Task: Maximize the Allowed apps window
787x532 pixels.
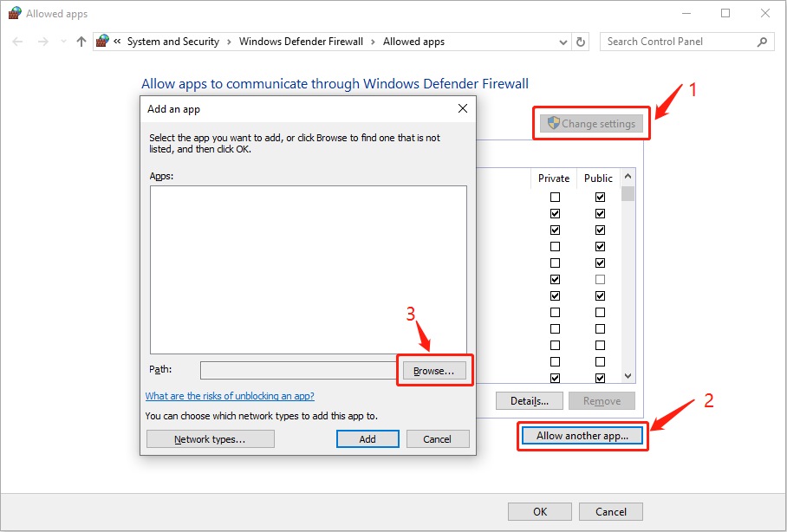Action: tap(725, 14)
